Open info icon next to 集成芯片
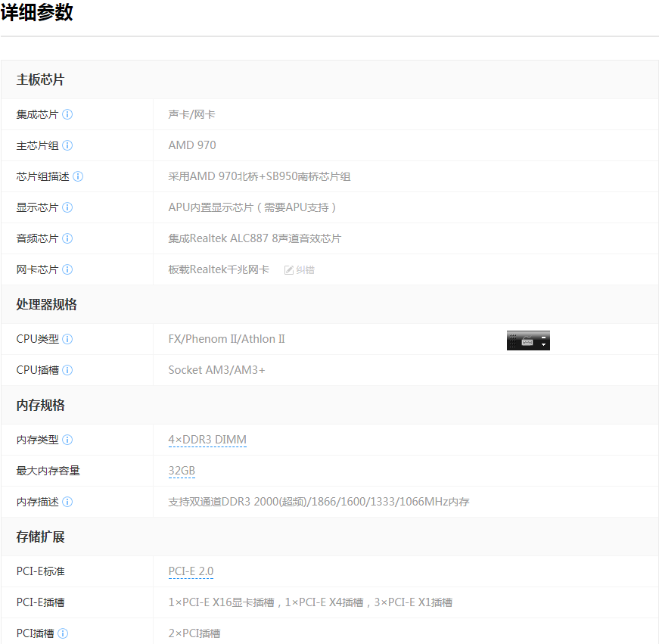 tap(67, 114)
